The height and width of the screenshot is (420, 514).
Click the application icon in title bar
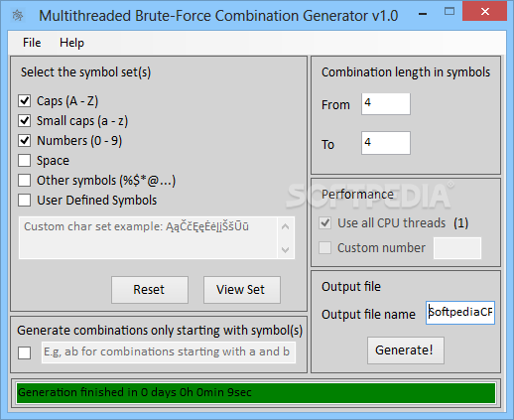(18, 15)
